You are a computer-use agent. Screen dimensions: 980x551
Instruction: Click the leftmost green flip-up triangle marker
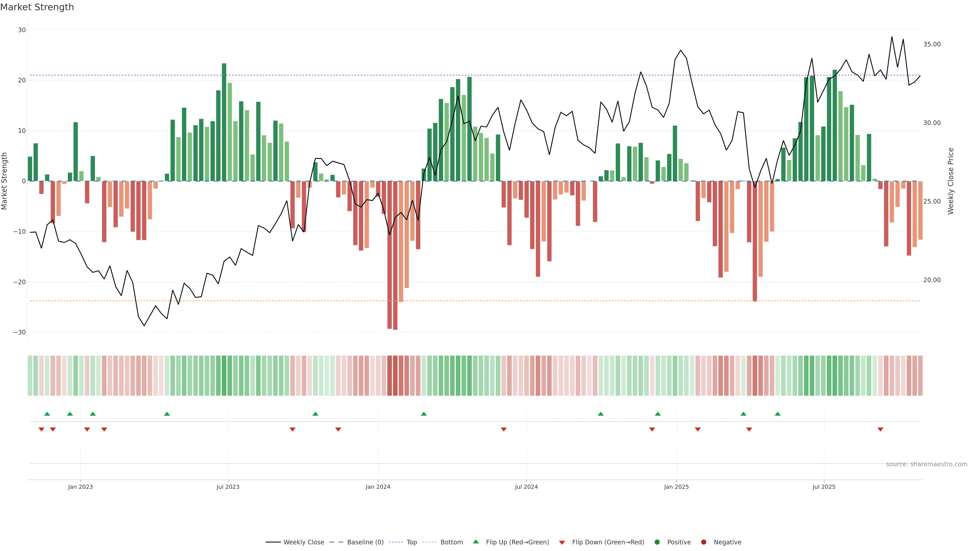pos(47,414)
